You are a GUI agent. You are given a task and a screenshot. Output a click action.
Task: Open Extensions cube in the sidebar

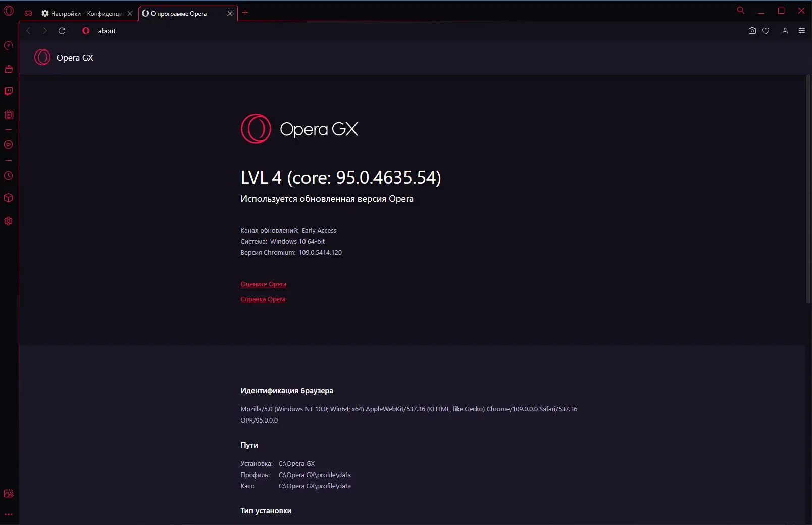point(9,198)
